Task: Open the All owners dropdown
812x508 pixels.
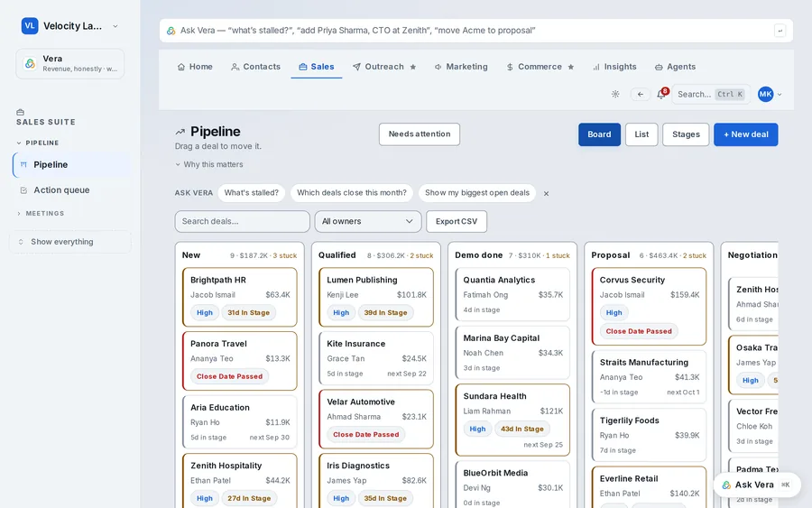Action: (x=368, y=221)
